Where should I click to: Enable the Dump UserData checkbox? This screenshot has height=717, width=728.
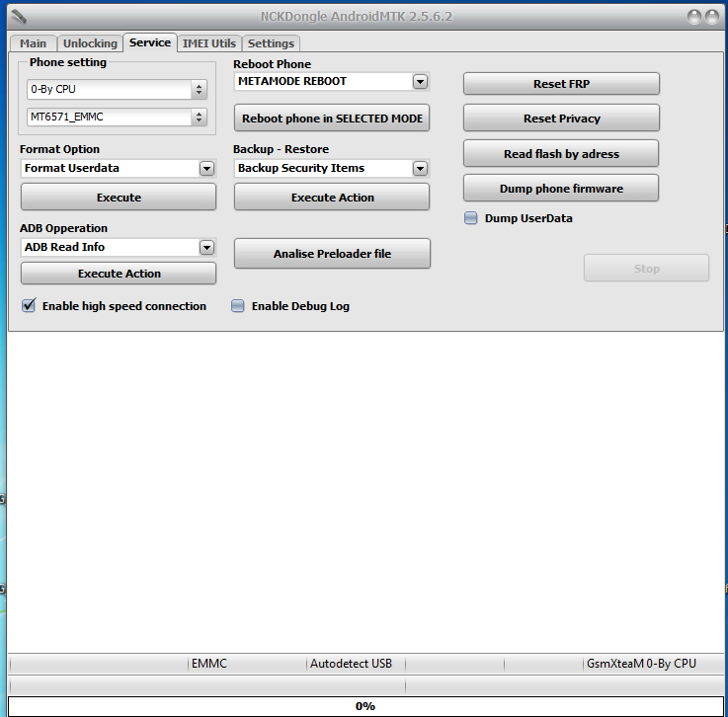(471, 218)
